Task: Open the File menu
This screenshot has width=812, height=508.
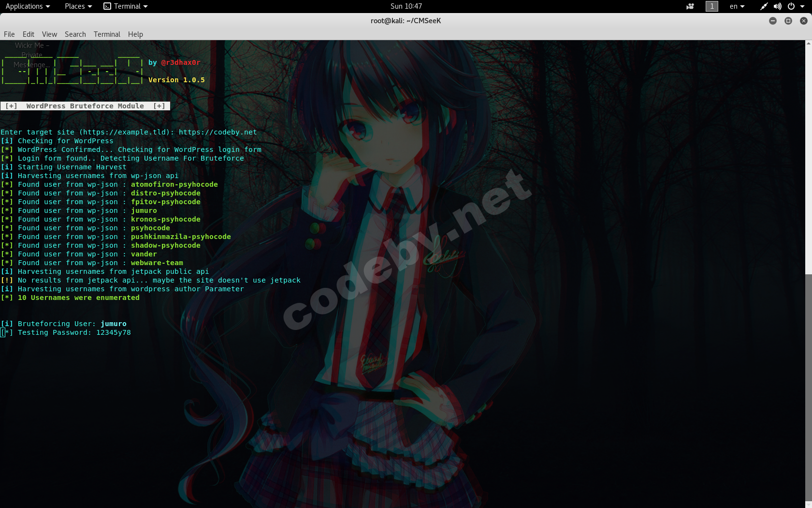Action: pyautogui.click(x=9, y=34)
